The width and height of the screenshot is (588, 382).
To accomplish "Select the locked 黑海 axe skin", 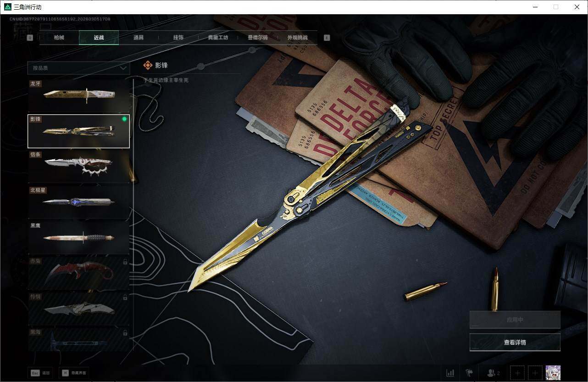I will 78,339.
